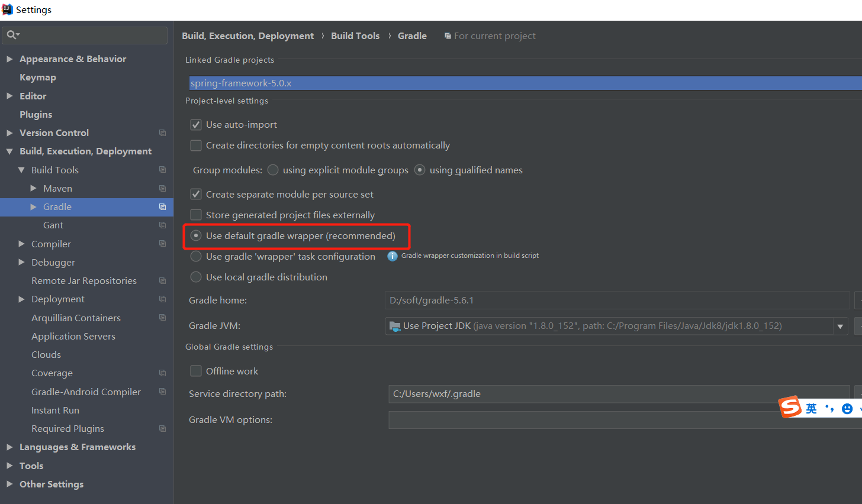Viewport: 862px width, 504px height.
Task: Click the per-project icon beside Build Tools
Action: point(162,170)
